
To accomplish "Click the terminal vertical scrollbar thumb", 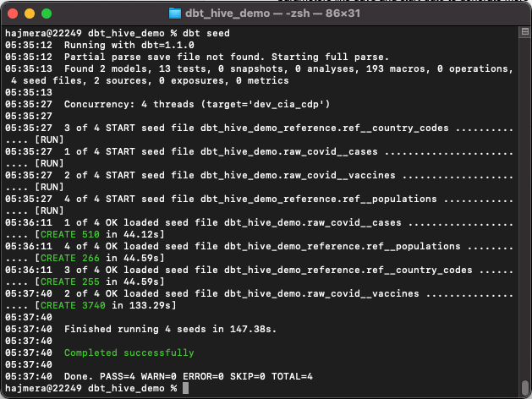I will (x=525, y=387).
